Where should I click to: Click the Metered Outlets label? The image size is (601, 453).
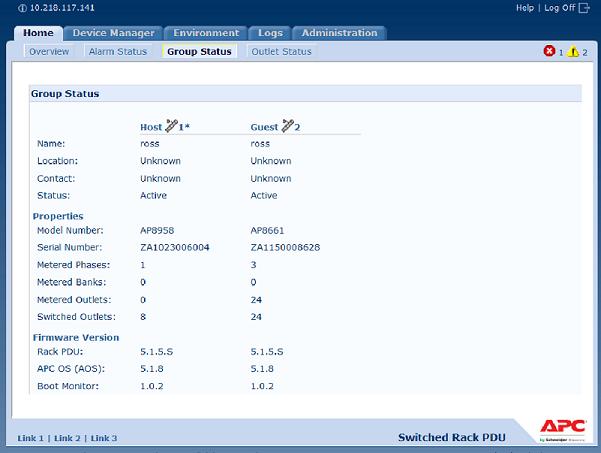tap(74, 300)
